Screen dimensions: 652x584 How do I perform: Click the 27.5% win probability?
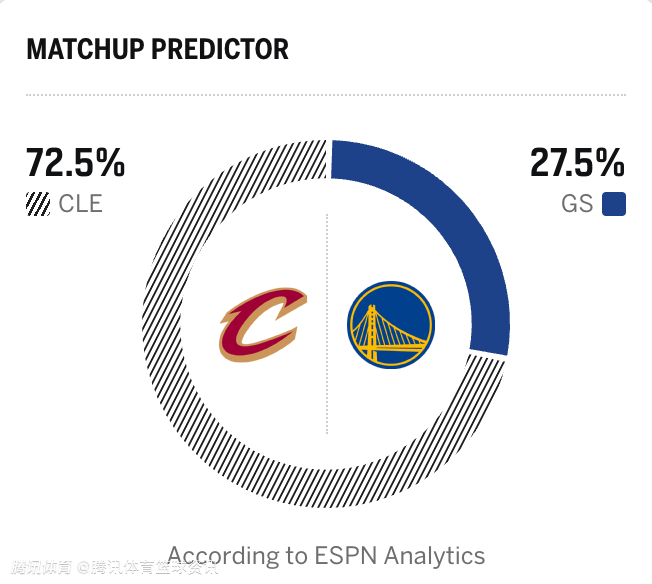(x=577, y=163)
